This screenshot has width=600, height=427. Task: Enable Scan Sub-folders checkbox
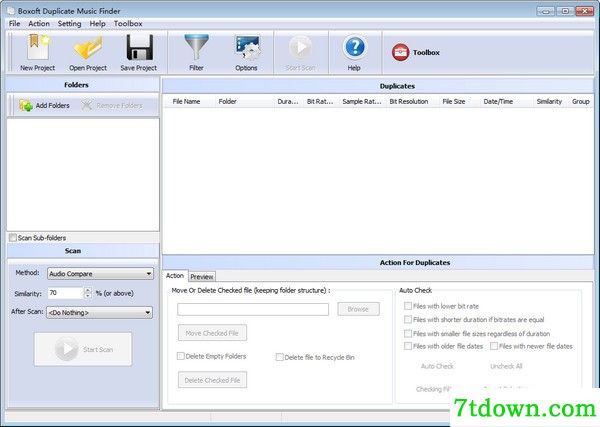pos(13,238)
